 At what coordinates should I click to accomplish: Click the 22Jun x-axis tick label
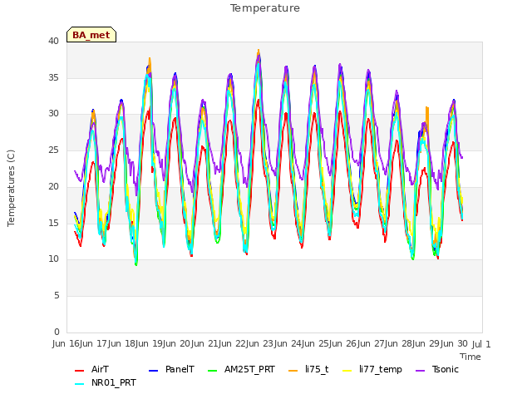pos(247,344)
